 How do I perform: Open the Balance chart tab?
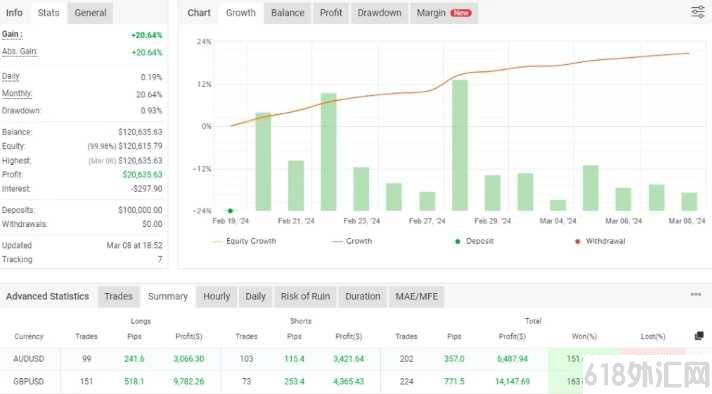click(x=287, y=13)
